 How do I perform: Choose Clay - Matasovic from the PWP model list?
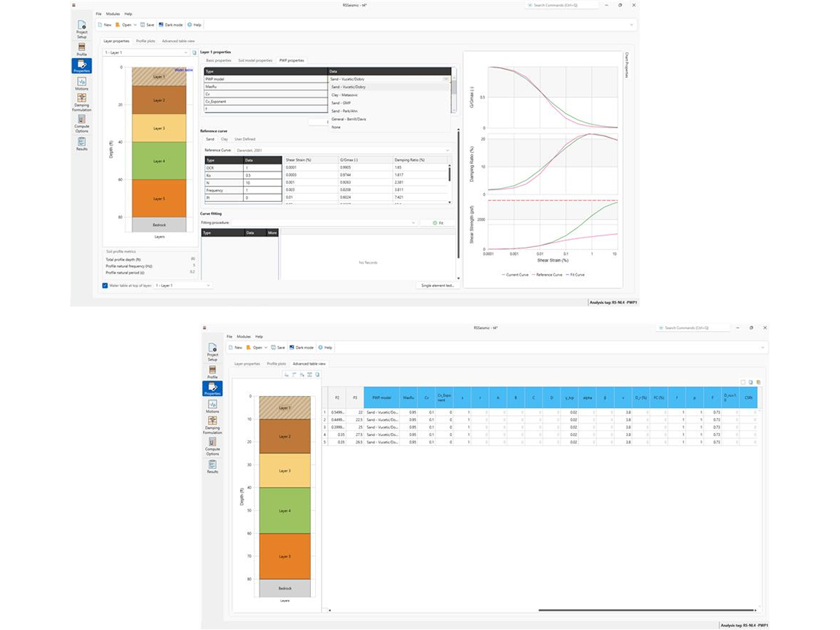[x=346, y=94]
